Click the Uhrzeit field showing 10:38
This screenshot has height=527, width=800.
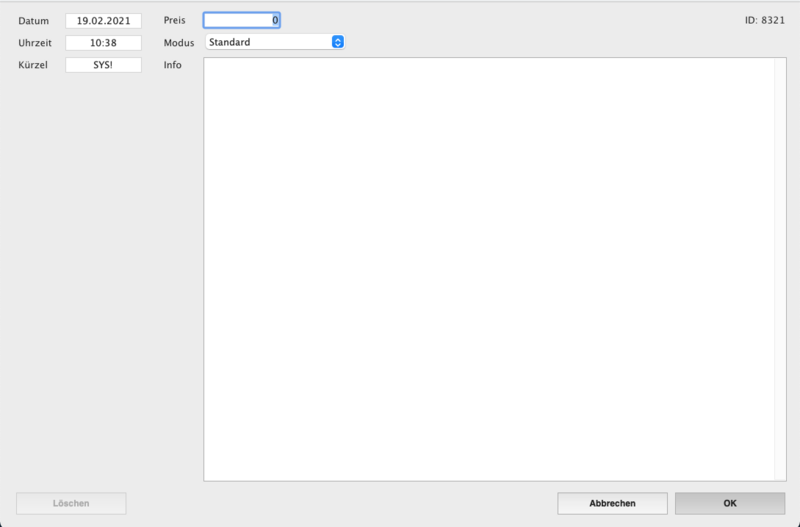point(103,42)
